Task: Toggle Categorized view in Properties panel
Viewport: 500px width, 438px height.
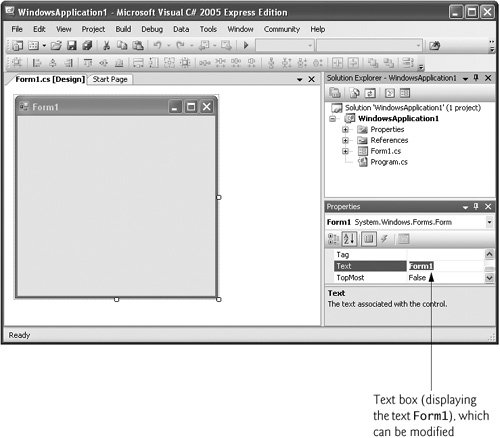Action: 333,239
